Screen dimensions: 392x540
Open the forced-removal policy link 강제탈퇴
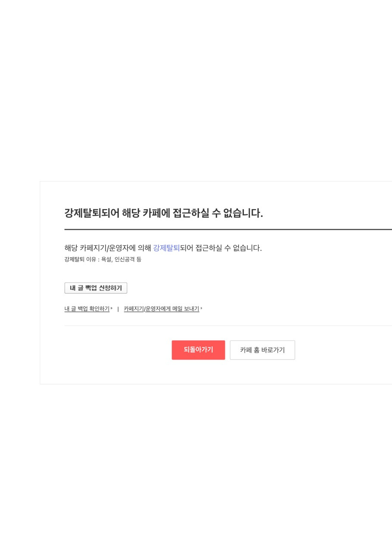(166, 248)
